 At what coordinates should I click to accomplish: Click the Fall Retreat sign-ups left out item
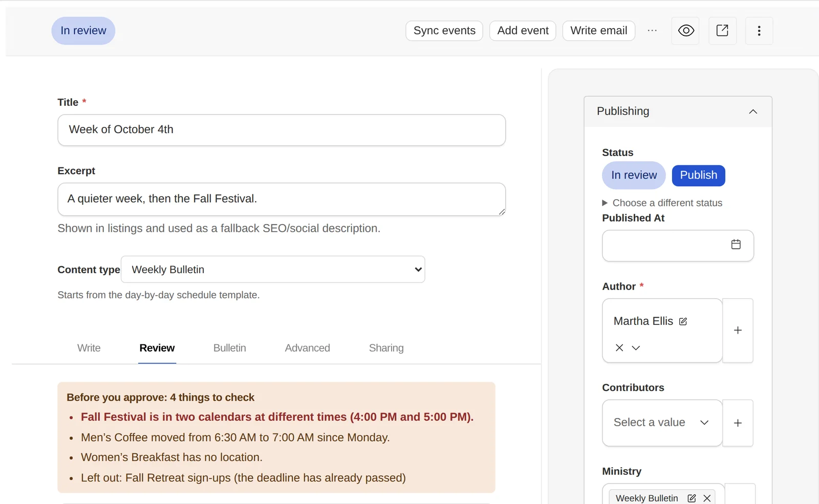tap(243, 478)
